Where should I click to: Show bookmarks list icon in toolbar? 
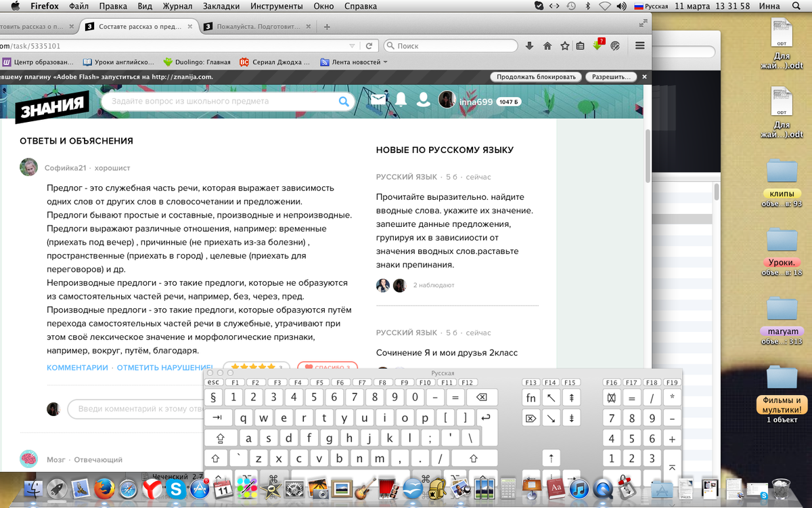[x=581, y=46]
